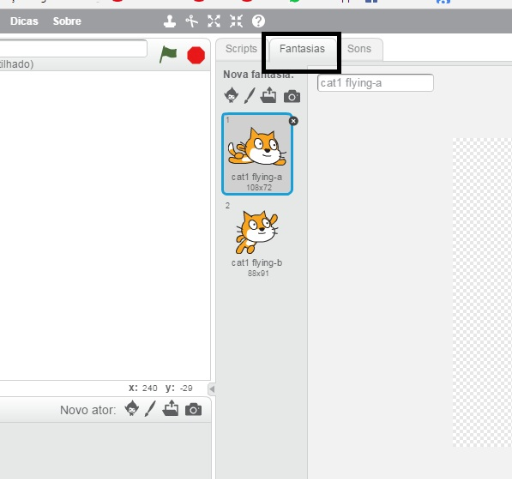Select the Grow sprite tool
Screen dimensions: 512x479
click(x=214, y=21)
